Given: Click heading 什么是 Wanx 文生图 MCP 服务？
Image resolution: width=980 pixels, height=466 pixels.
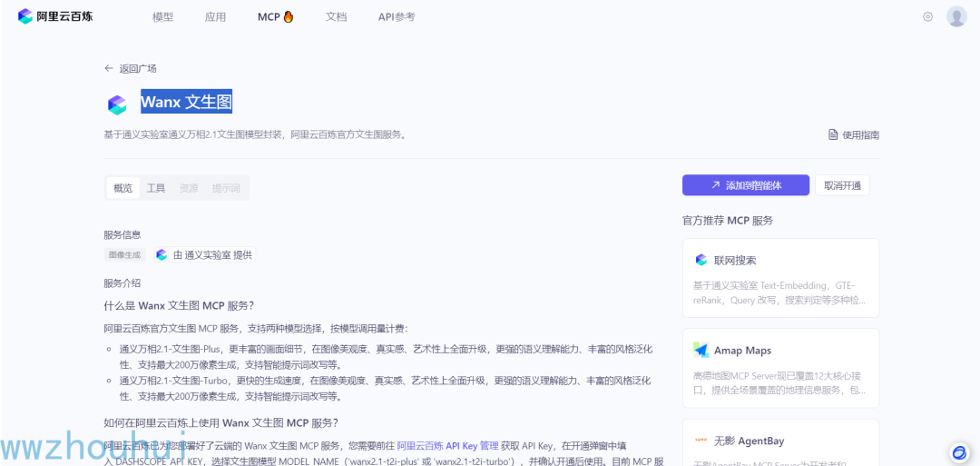Looking at the screenshot, I should point(179,306).
